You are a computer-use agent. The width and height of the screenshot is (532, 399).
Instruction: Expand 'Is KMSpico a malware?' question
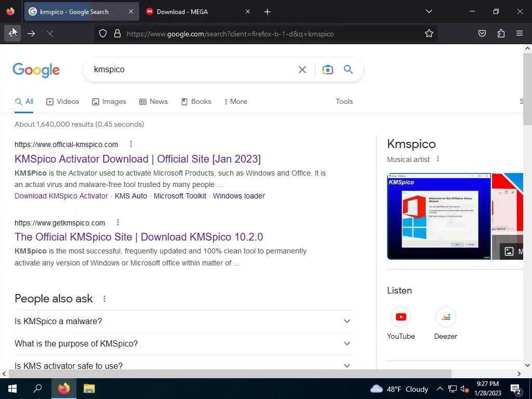(x=183, y=321)
